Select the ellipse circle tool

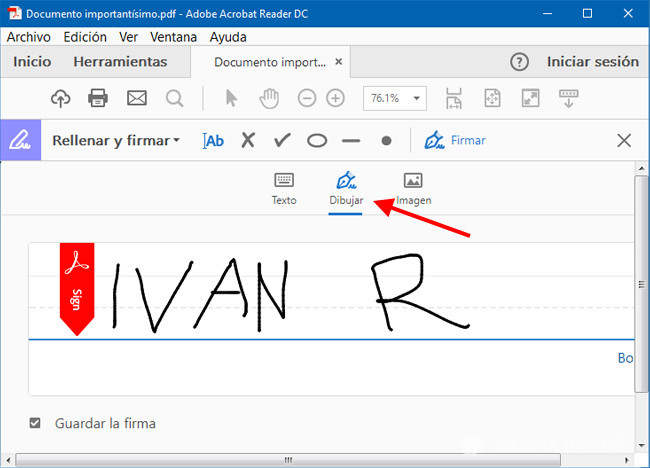point(317,141)
